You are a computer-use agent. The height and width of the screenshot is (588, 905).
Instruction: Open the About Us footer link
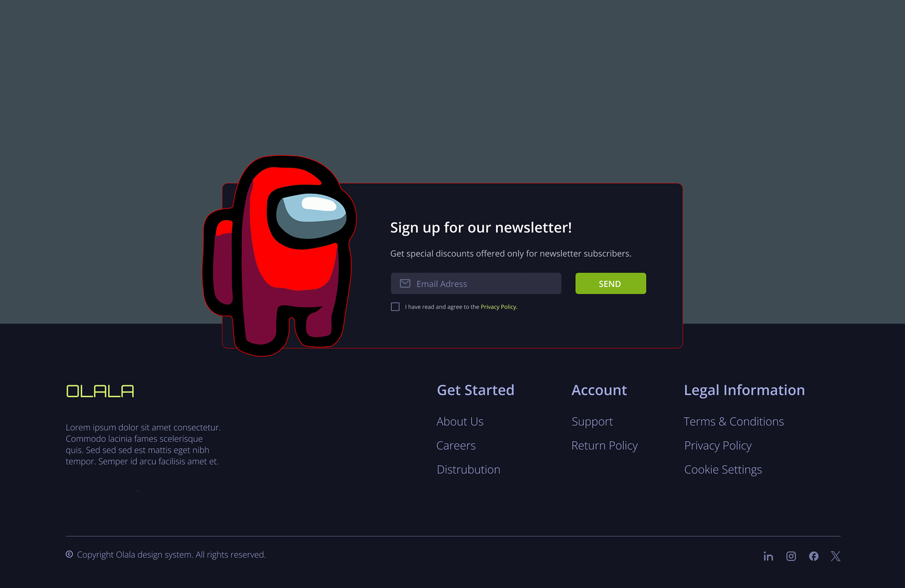pos(460,421)
